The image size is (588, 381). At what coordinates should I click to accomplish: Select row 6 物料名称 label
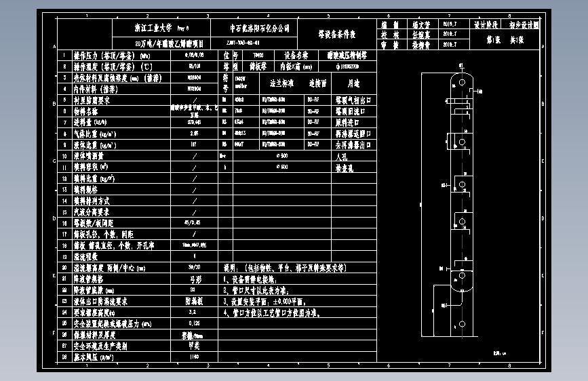pos(85,111)
